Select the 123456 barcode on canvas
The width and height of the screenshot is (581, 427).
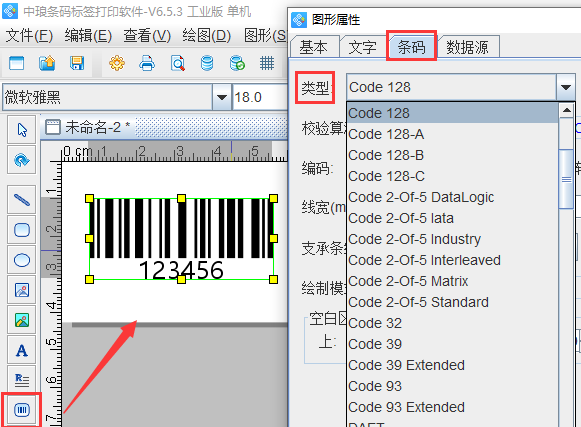point(181,239)
